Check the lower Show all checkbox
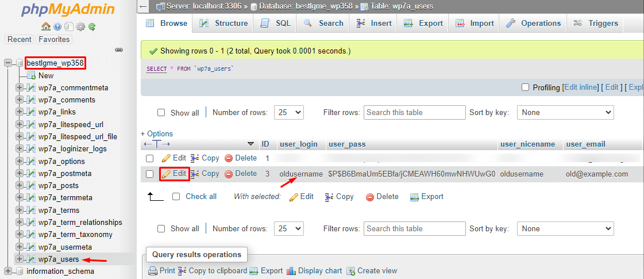Viewport: 644px width, 279px height. [x=161, y=229]
